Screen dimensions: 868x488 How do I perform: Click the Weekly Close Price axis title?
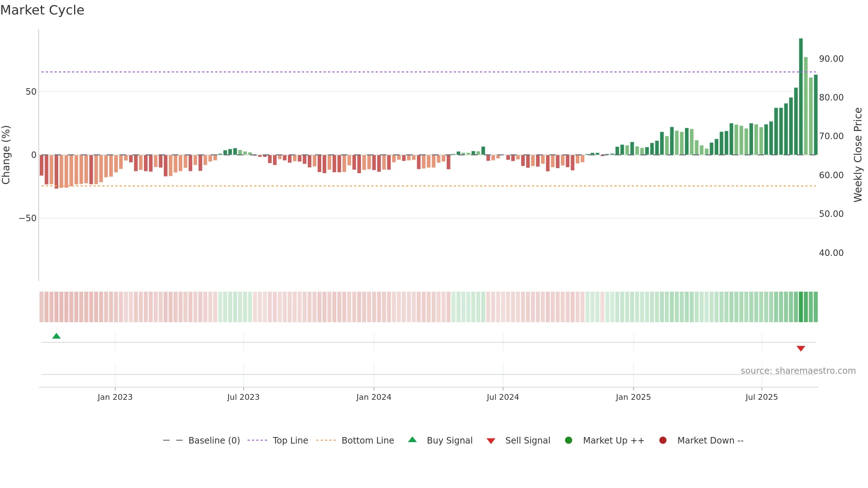coord(858,155)
